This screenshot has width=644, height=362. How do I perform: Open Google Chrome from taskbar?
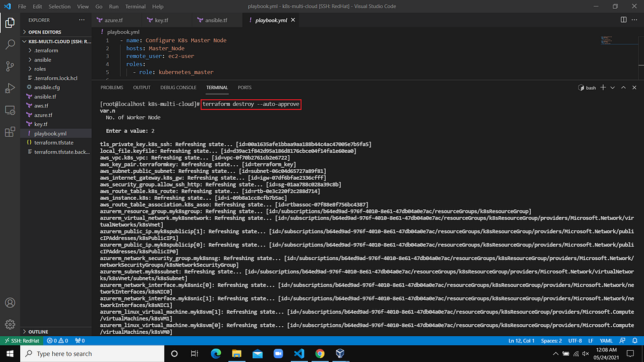point(319,353)
